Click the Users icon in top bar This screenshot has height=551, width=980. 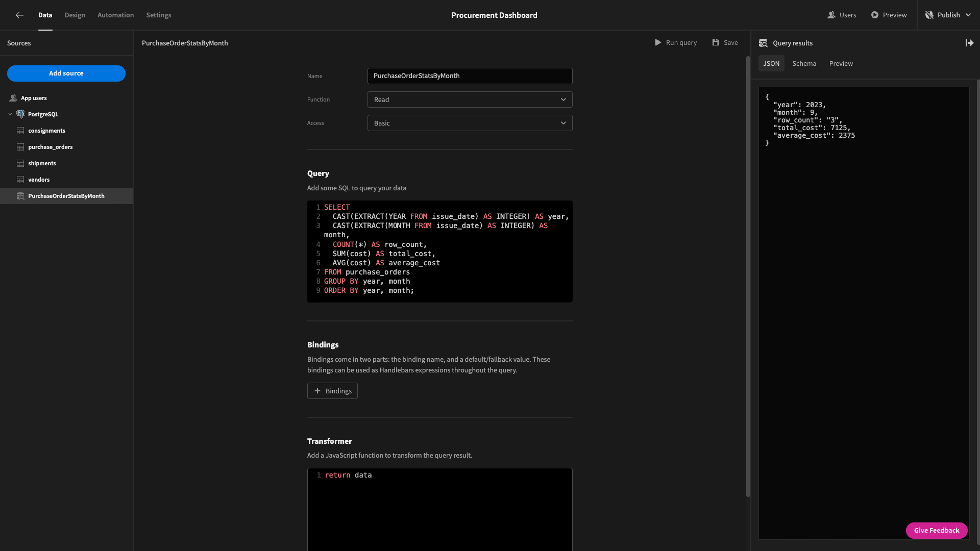click(831, 15)
